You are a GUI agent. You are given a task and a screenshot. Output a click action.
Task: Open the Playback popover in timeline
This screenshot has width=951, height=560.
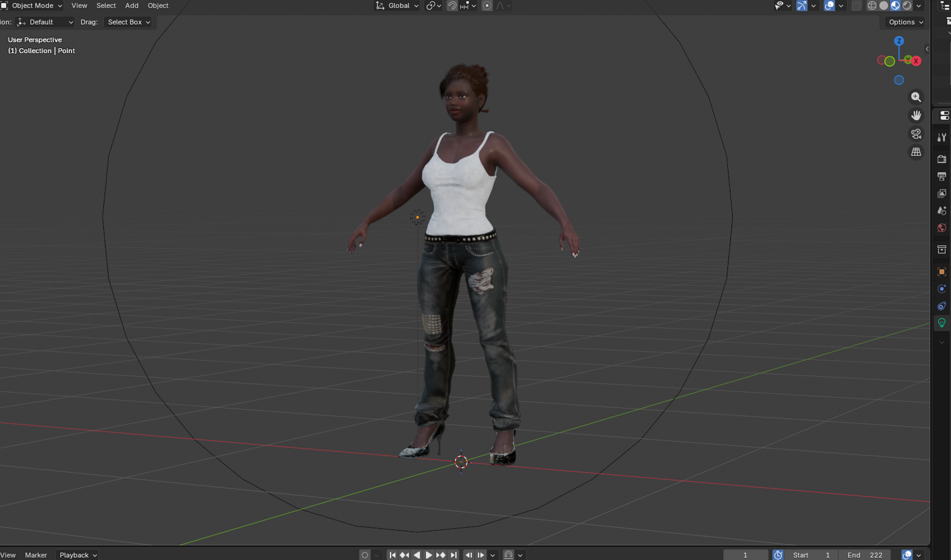click(x=78, y=555)
